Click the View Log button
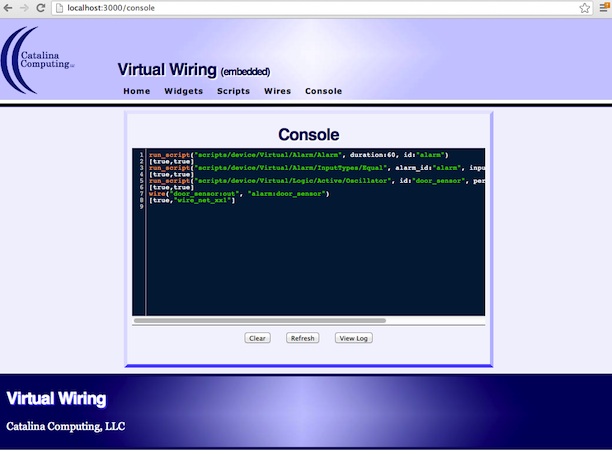The image size is (612, 454). pyautogui.click(x=354, y=338)
